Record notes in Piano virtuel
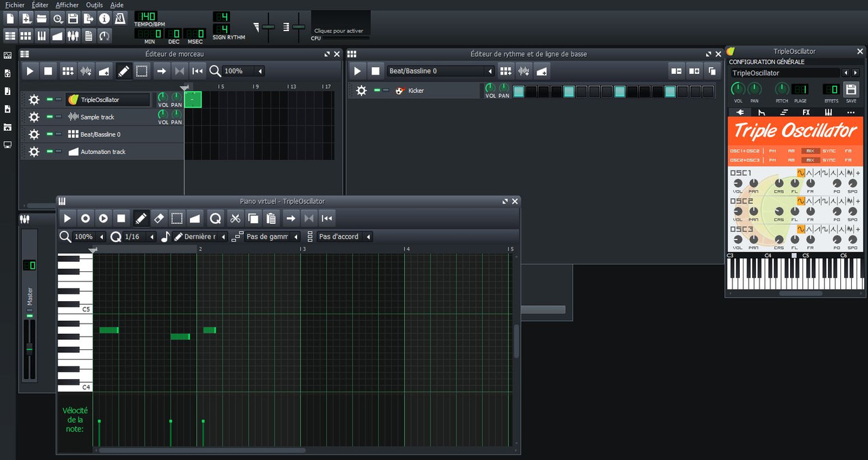 [85, 218]
